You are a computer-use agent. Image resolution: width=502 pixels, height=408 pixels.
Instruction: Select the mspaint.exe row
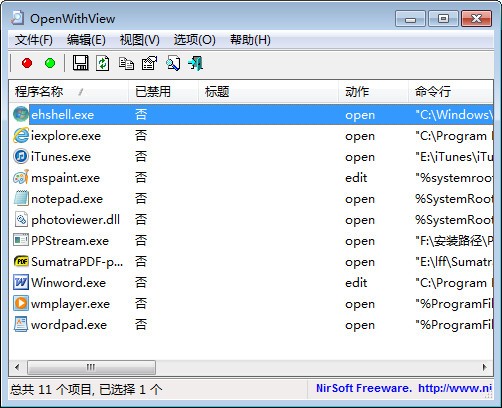click(252, 177)
